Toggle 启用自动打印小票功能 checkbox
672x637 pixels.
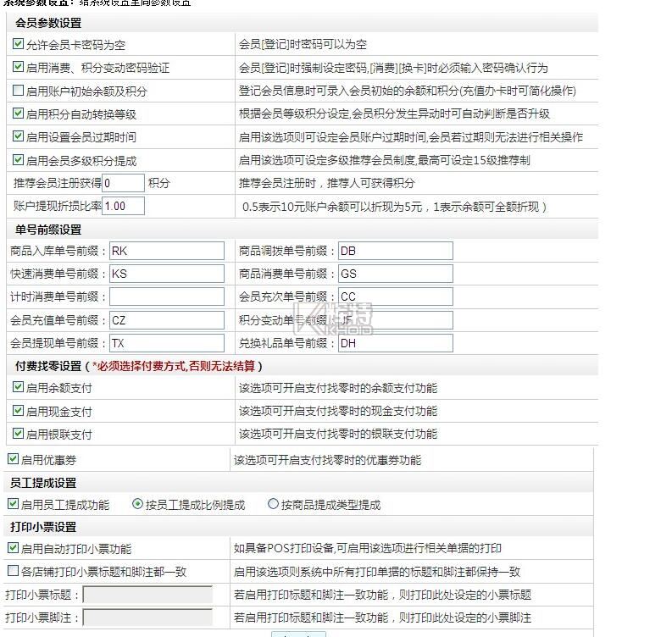point(13,548)
